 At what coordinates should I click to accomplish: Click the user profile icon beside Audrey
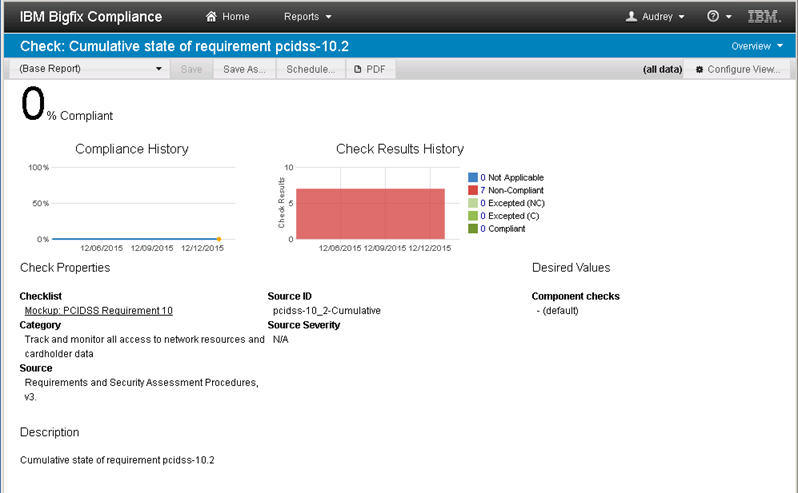pos(631,17)
